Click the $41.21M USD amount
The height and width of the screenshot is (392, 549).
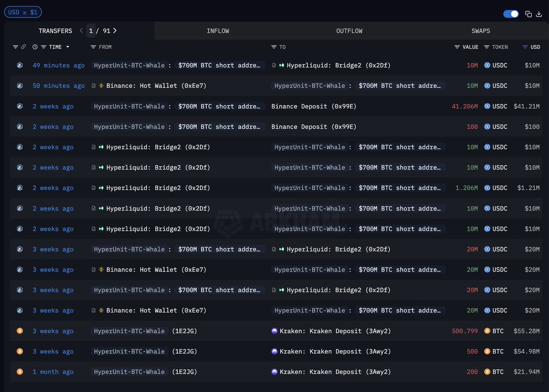tap(527, 107)
